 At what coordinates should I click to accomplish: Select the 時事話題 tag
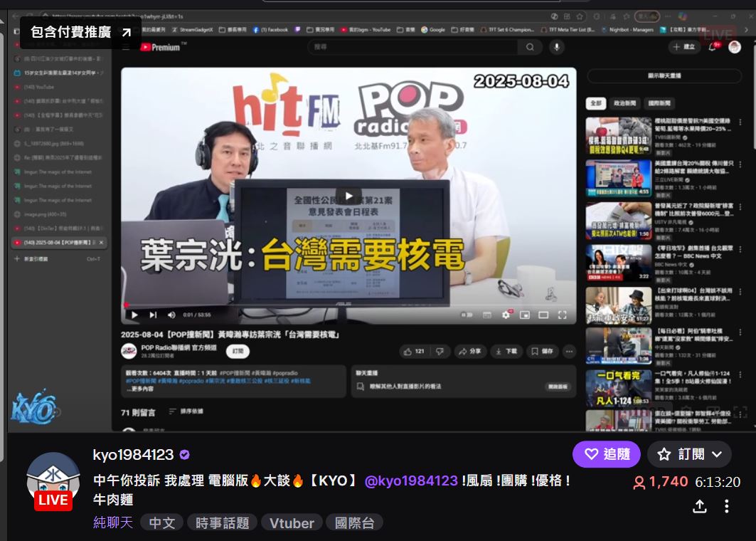coord(223,522)
